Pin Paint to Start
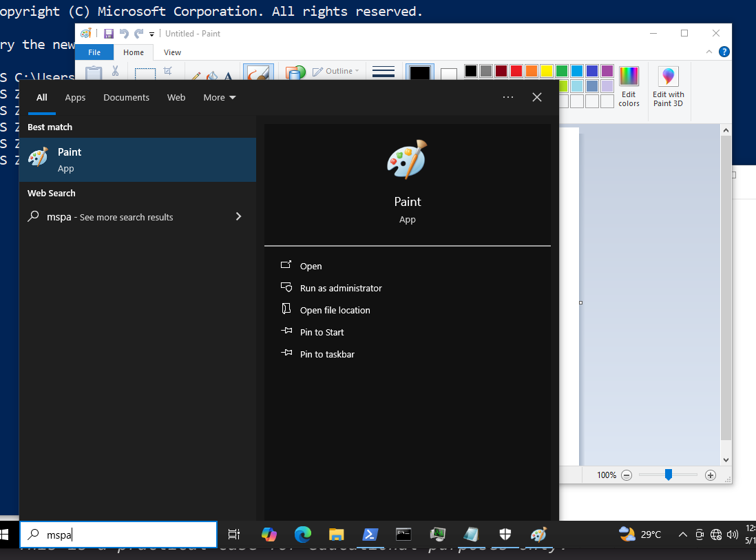This screenshot has width=756, height=560. 322,332
